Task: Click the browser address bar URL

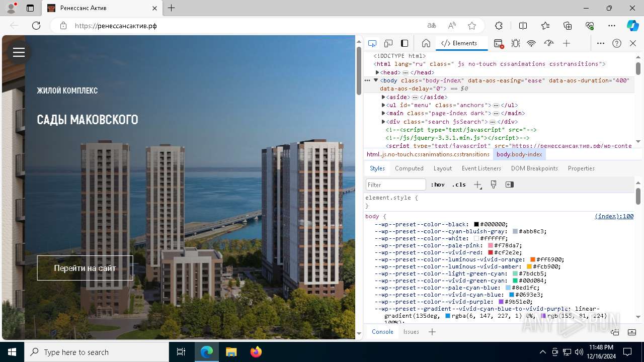Action: 116,26
